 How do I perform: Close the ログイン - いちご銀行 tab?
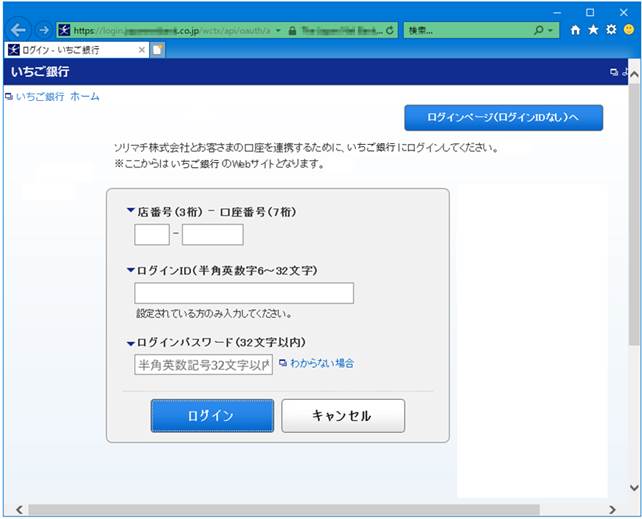(x=142, y=50)
